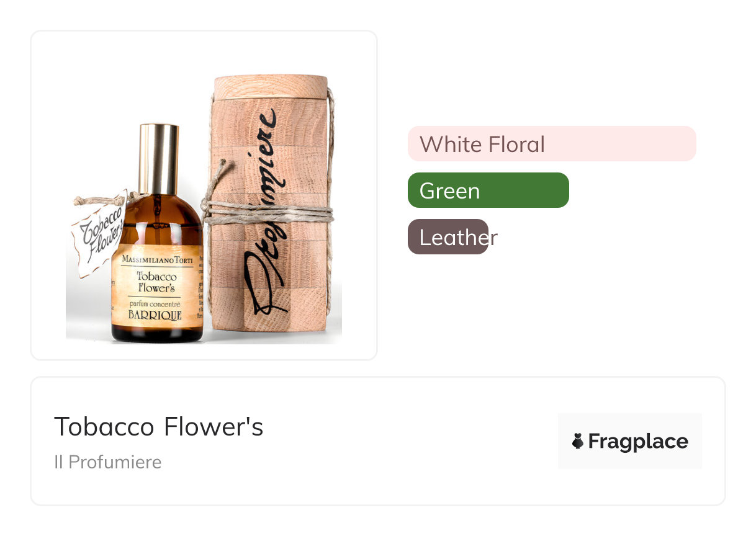Click the Fragplace wordmark text

pos(637,441)
